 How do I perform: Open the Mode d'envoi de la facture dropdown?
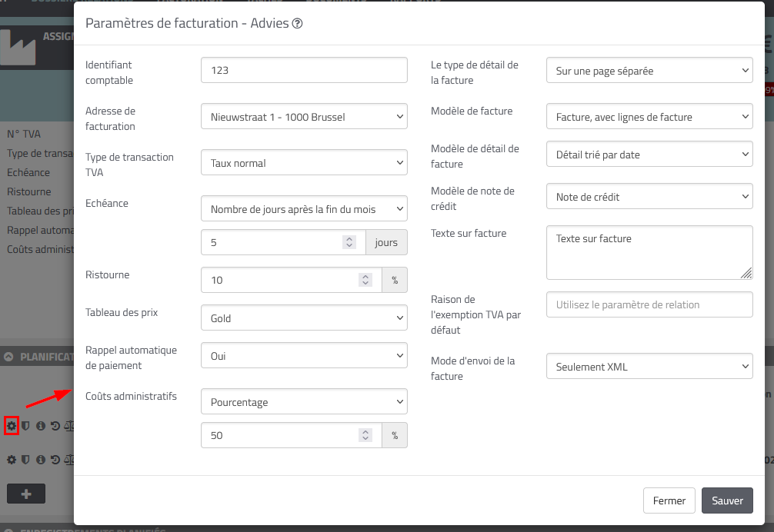click(649, 366)
